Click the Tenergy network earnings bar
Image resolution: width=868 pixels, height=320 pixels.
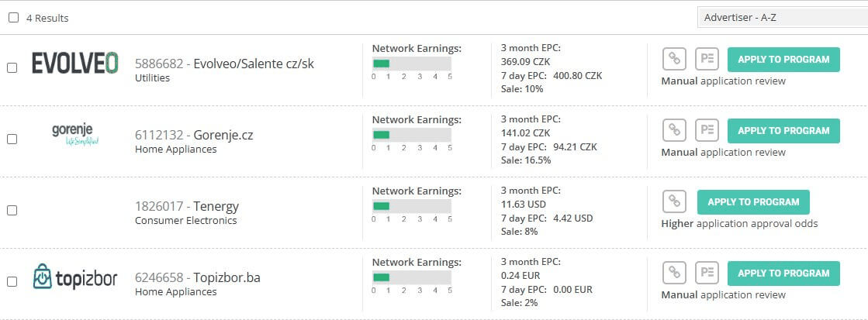tap(412, 206)
